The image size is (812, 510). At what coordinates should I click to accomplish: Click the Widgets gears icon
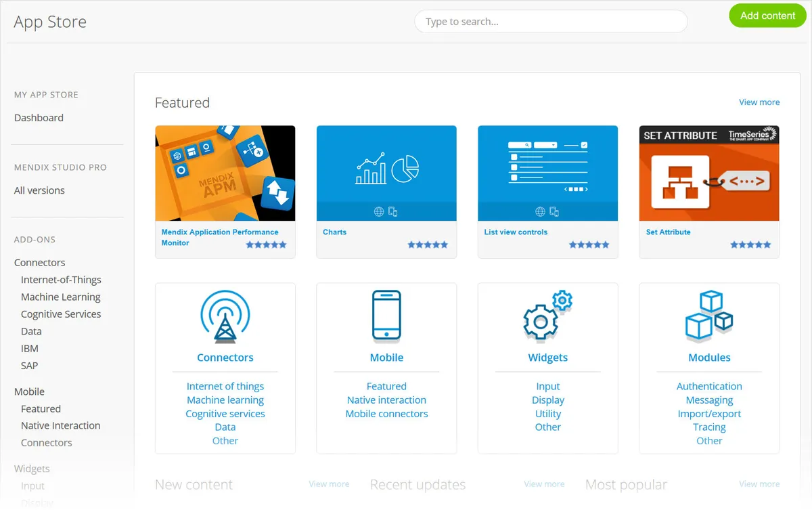click(x=548, y=316)
